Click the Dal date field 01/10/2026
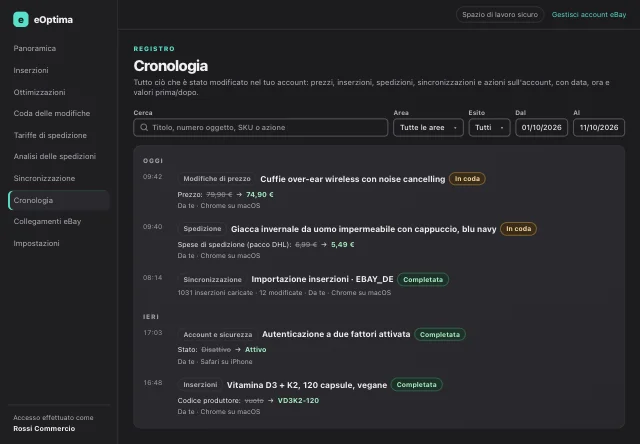 [541, 127]
